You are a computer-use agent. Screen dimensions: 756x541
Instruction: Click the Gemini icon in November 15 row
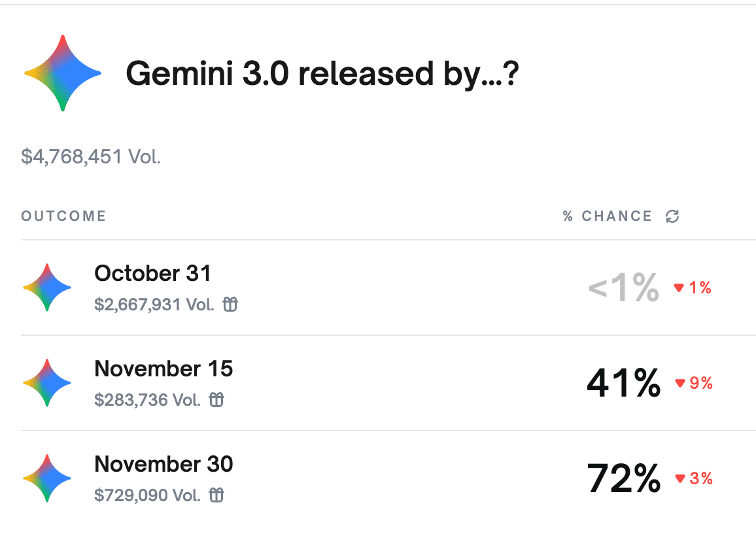[x=47, y=383]
